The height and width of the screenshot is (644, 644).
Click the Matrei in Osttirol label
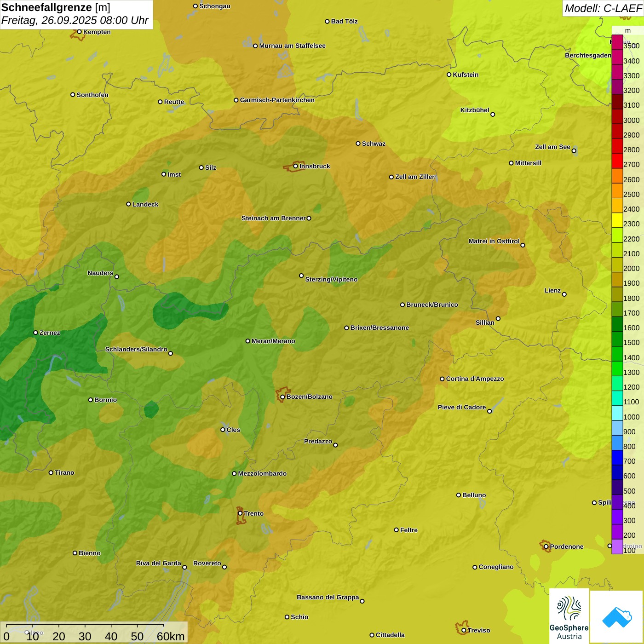tap(494, 241)
